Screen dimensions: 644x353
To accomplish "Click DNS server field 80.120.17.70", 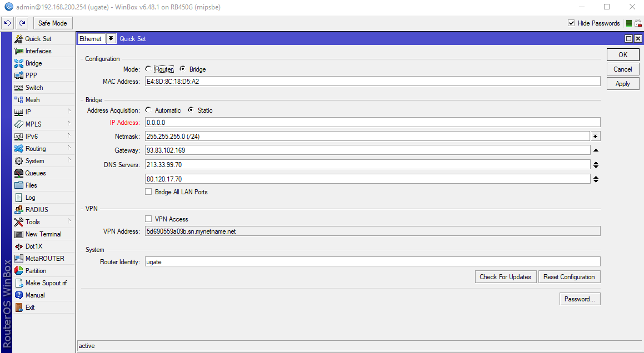I will tap(368, 179).
